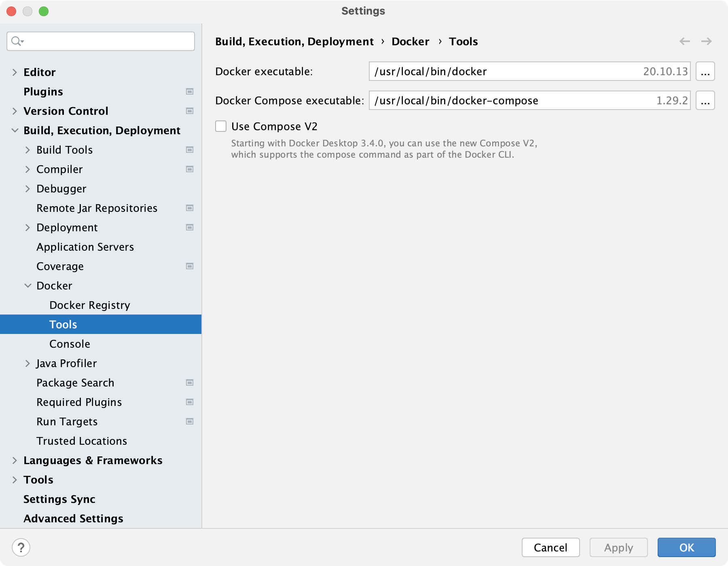Click the green maximize window button
This screenshot has height=566, width=728.
click(44, 11)
